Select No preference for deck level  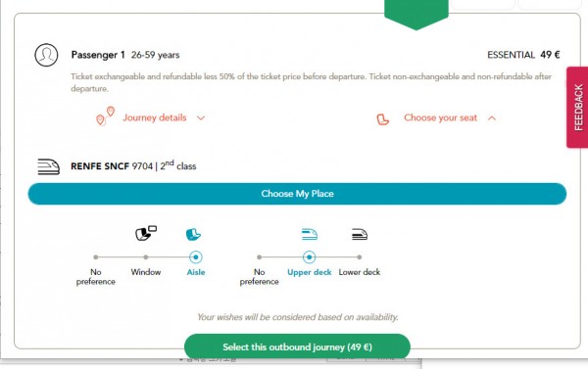point(259,257)
